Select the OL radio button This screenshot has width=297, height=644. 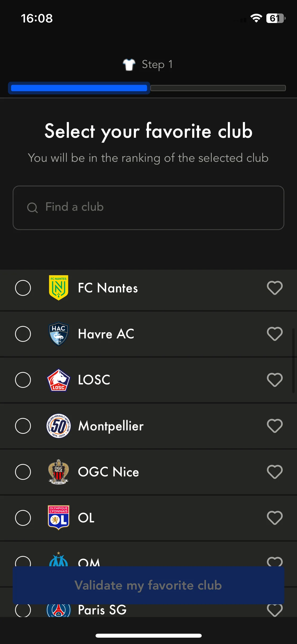coord(23,518)
